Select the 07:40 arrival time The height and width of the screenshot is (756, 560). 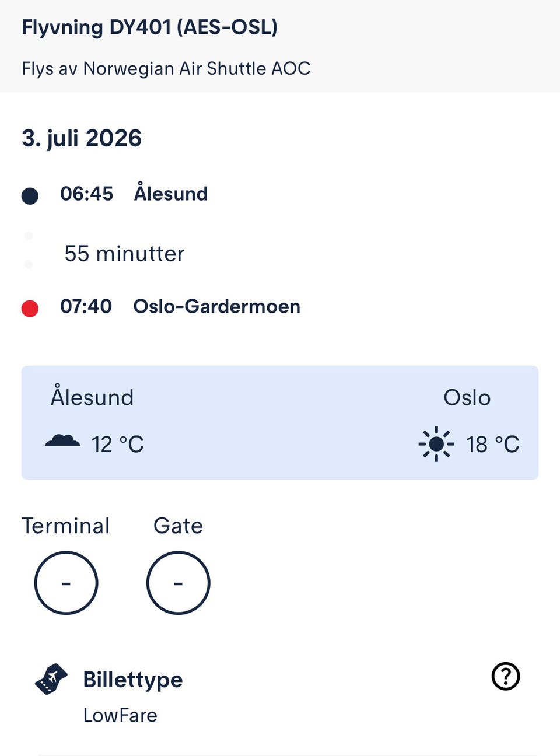tap(86, 306)
